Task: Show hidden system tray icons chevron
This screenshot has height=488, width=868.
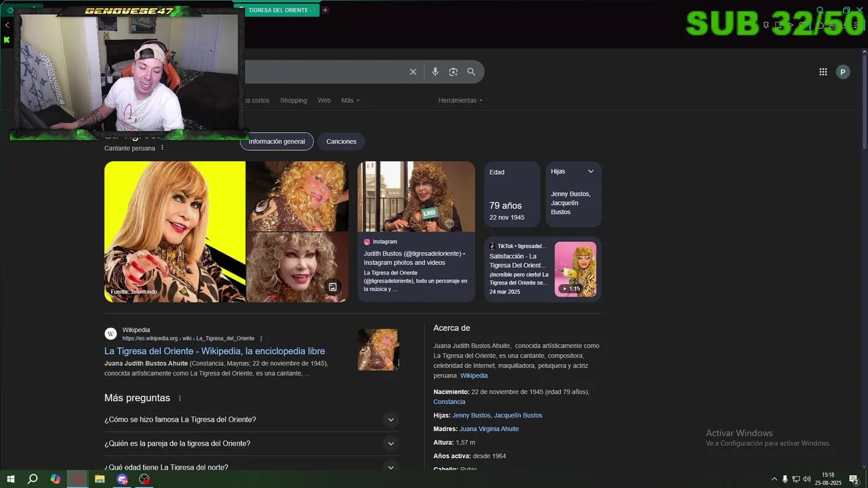Action: point(774,479)
